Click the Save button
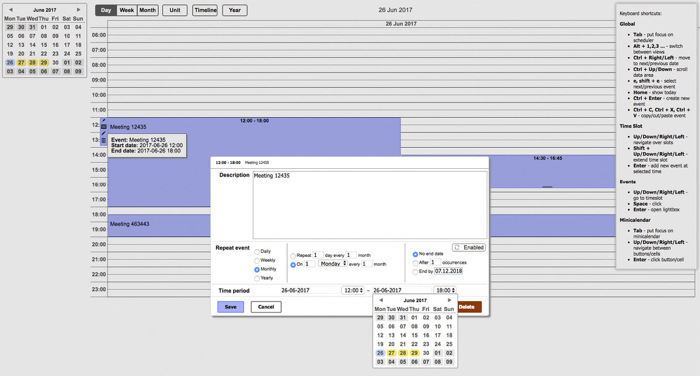The width and height of the screenshot is (700, 376). [230, 307]
